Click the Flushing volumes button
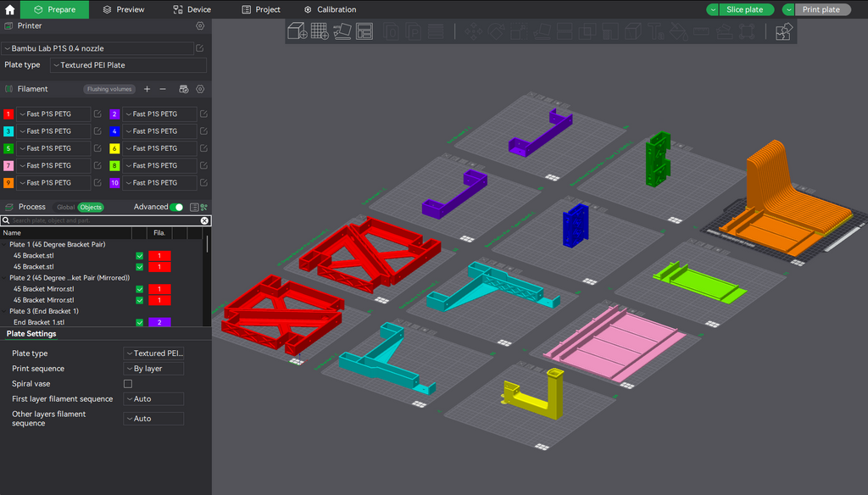Viewport: 868px width, 495px height. click(x=109, y=89)
